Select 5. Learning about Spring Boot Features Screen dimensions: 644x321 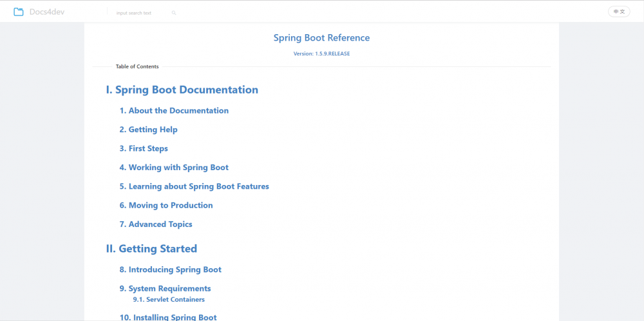click(x=194, y=186)
